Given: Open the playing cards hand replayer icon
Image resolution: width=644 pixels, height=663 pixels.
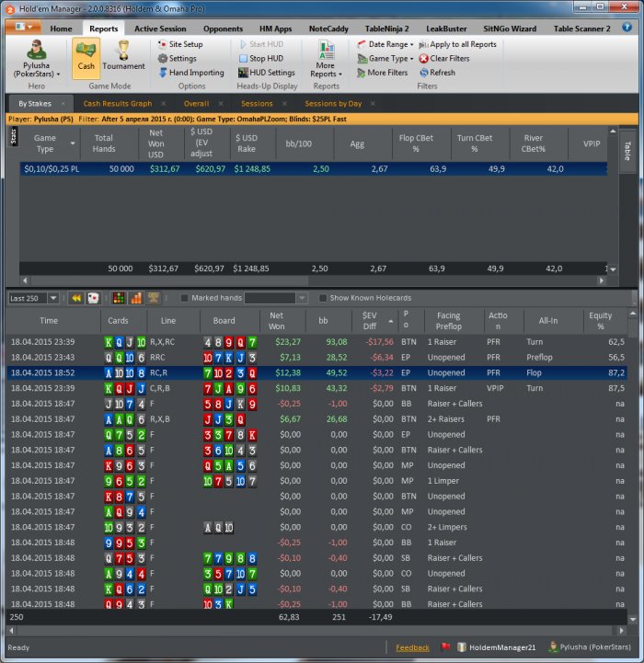Looking at the screenshot, I should point(93,298).
